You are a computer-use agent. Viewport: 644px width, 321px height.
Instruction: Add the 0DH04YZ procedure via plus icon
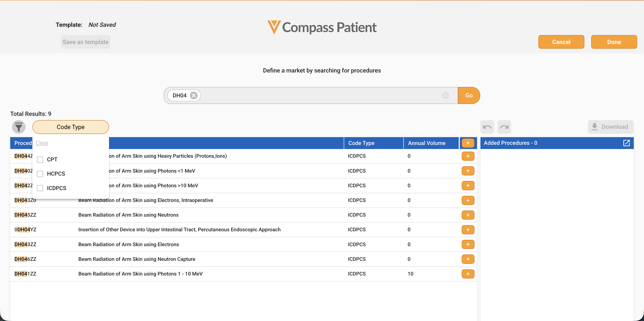pos(468,230)
